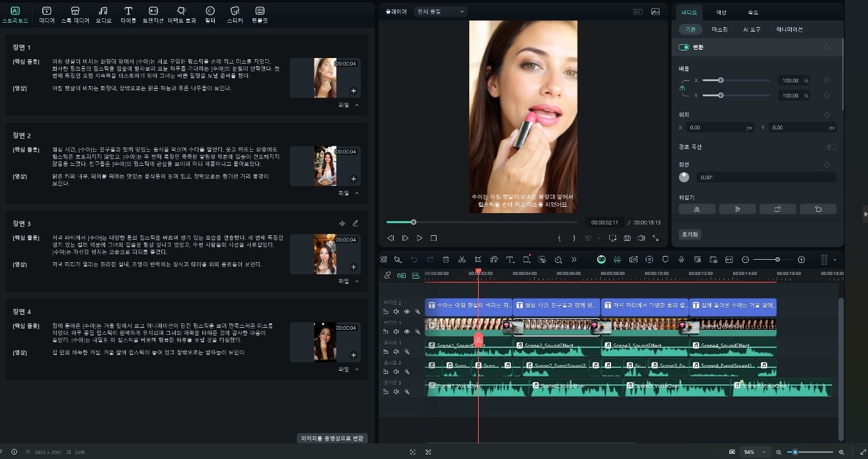Open 템플릿 icon in top toolbar
The height and width of the screenshot is (459, 868).
[x=260, y=15]
